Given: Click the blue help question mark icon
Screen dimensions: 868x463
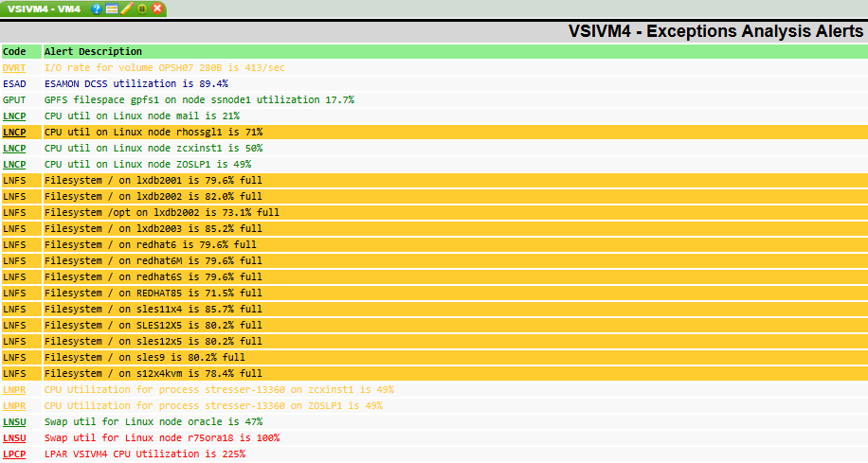Looking at the screenshot, I should pos(98,9).
